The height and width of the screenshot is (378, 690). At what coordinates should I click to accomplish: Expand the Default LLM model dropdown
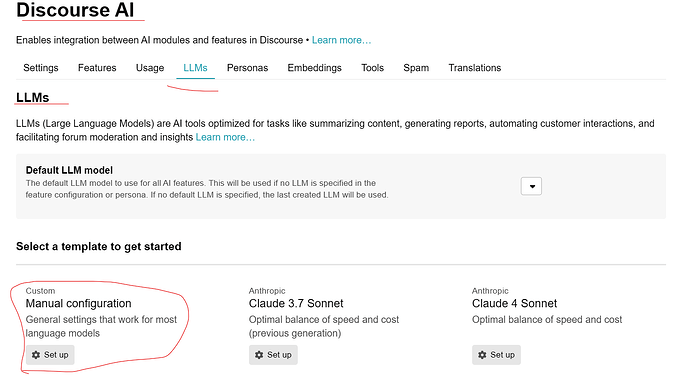[x=531, y=186]
